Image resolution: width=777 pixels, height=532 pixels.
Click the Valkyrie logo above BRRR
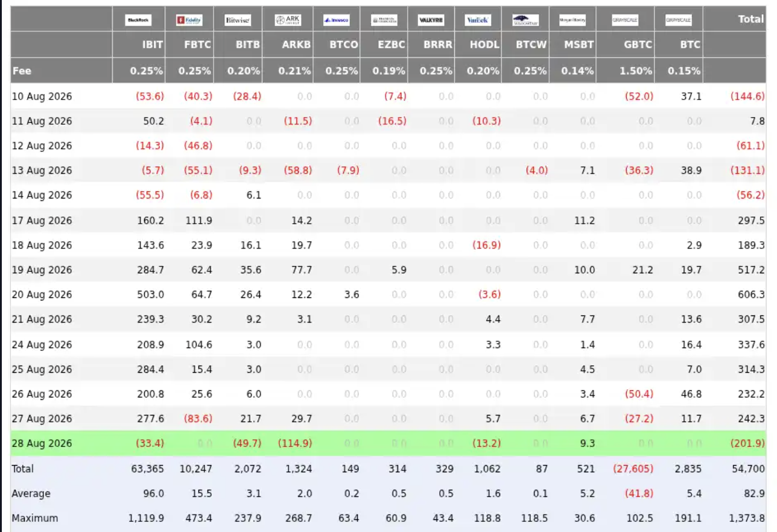(431, 21)
